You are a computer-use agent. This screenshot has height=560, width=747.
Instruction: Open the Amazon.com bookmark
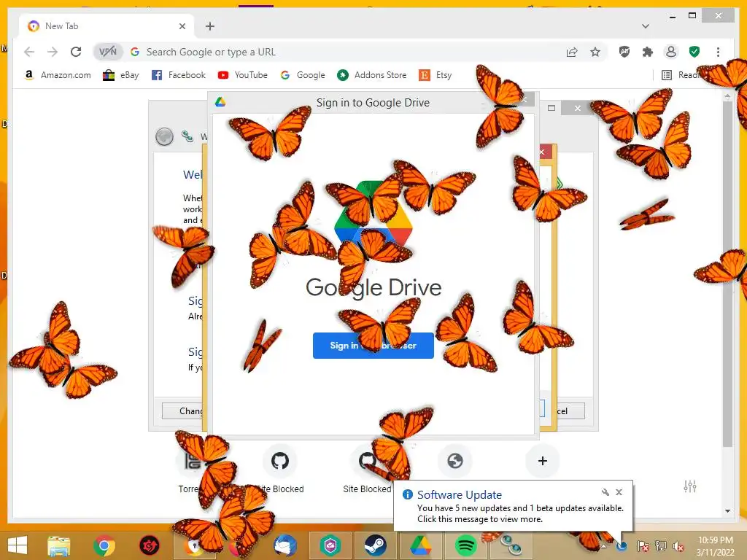tap(57, 75)
